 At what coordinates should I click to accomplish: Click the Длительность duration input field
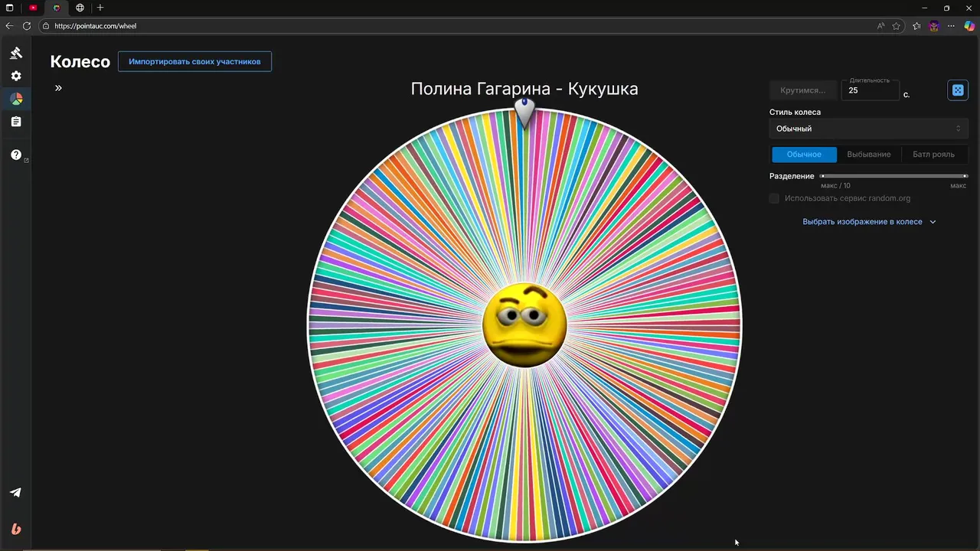(870, 90)
